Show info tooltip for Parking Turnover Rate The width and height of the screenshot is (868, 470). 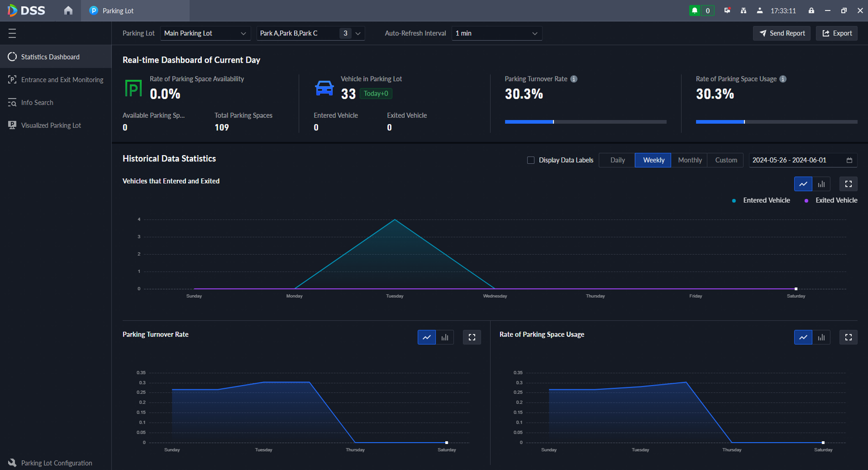click(574, 79)
